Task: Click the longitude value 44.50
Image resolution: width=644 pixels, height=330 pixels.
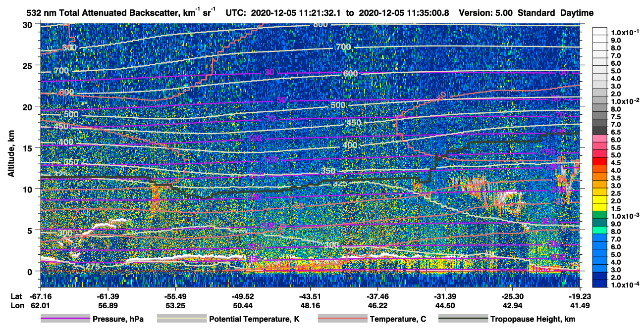Action: click(445, 305)
